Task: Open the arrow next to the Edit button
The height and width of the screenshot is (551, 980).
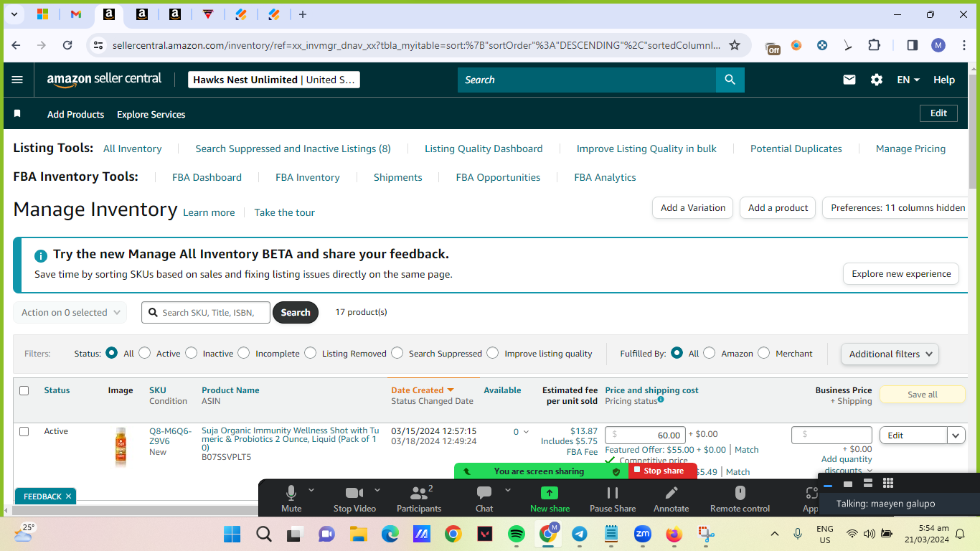Action: click(x=956, y=435)
